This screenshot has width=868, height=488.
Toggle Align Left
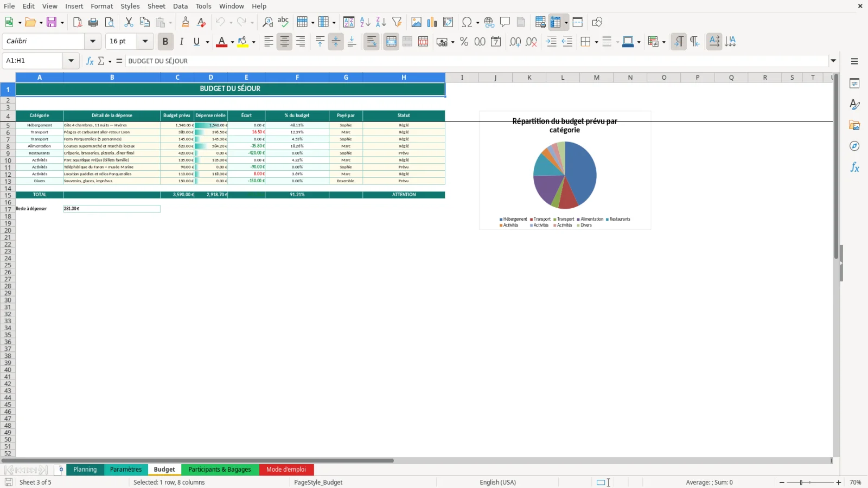(x=269, y=42)
